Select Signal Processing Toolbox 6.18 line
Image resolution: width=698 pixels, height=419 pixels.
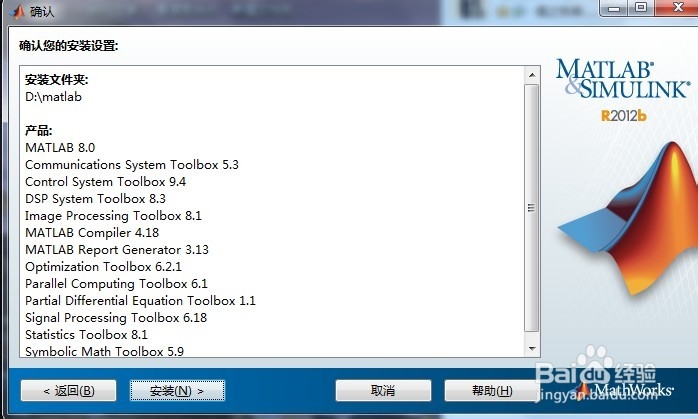pos(116,317)
